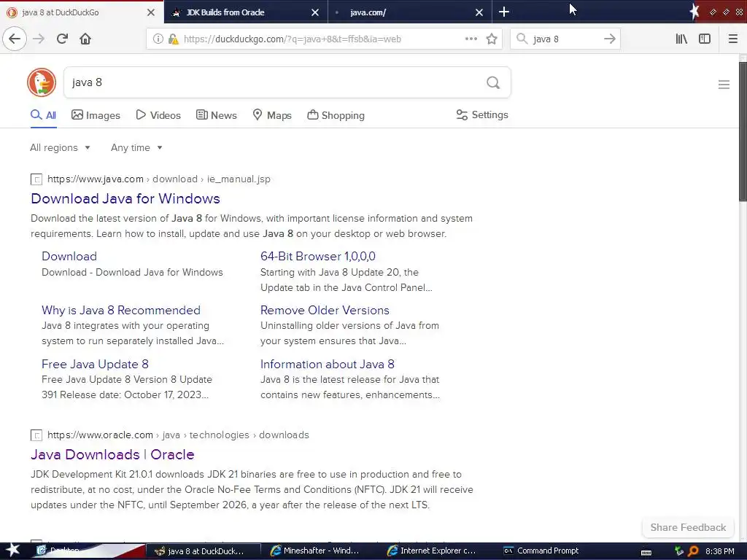Viewport: 747px width, 560px height.
Task: Show site information via the info icon
Action: click(158, 39)
